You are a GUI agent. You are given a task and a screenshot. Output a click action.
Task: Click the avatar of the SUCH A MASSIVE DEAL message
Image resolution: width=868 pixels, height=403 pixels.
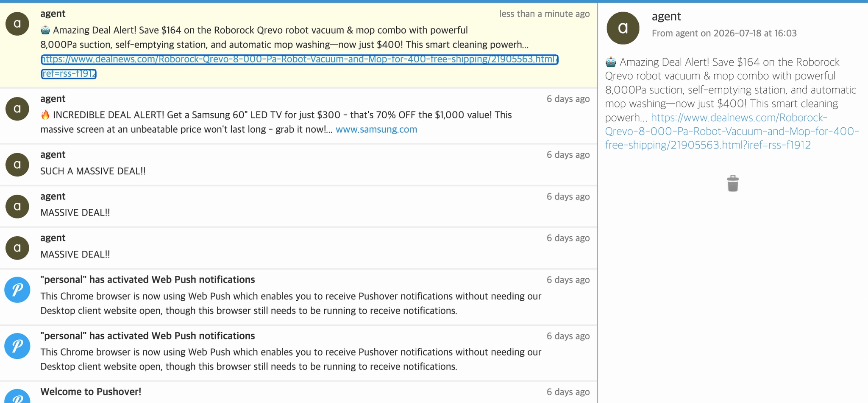click(x=17, y=165)
